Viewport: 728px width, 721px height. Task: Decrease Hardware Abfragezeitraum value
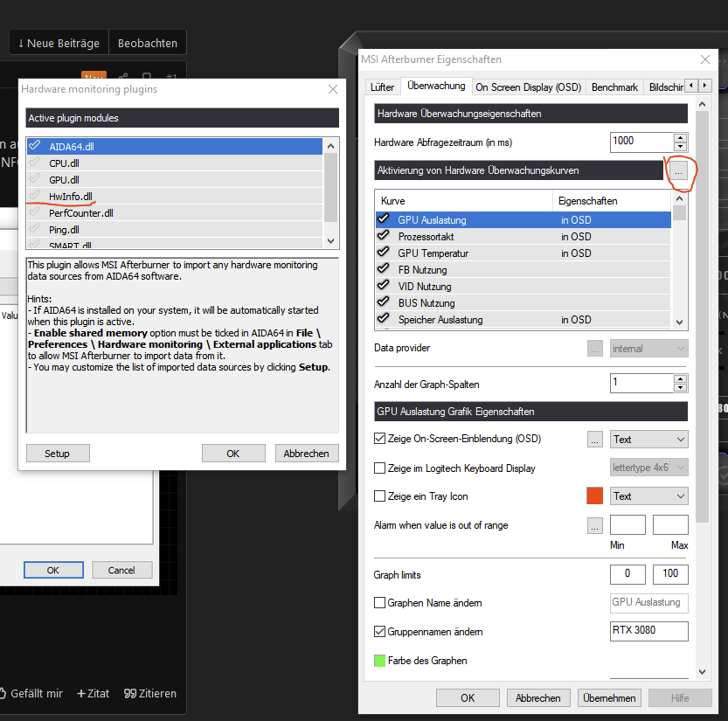tap(680, 147)
